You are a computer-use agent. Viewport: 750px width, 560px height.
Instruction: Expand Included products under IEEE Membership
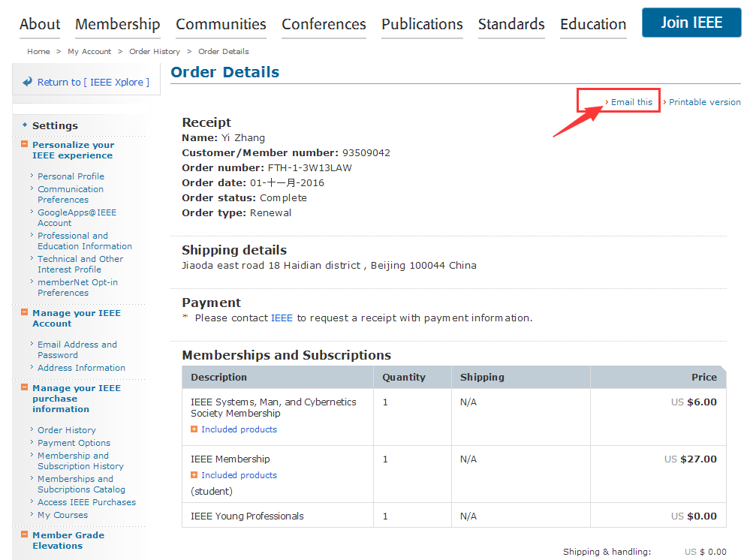coord(194,475)
